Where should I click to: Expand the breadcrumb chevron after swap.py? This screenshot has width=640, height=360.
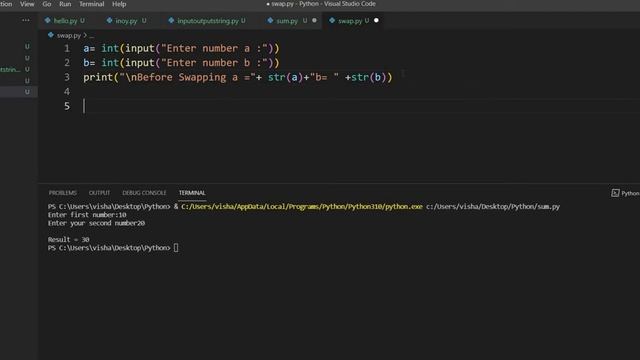coord(85,36)
